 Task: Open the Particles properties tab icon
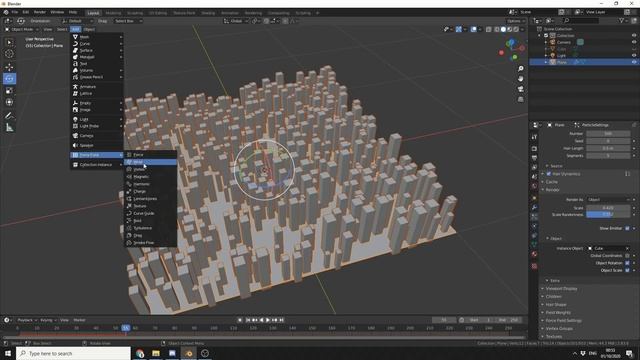pyautogui.click(x=534, y=217)
